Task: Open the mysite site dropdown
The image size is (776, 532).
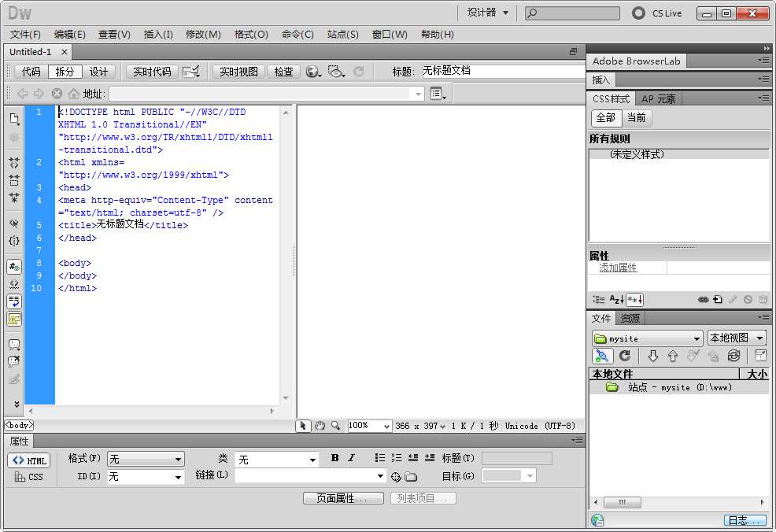Action: [x=647, y=338]
